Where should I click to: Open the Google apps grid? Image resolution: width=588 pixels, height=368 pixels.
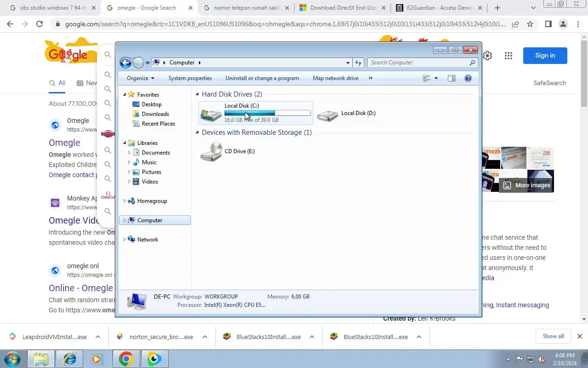click(x=508, y=56)
